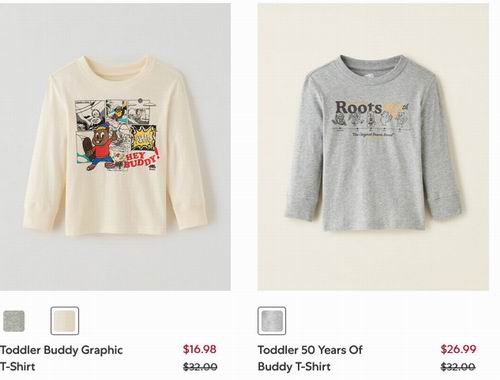Click the tagline under the beaver row
Viewport: 500px width, 380px height.
point(373,135)
